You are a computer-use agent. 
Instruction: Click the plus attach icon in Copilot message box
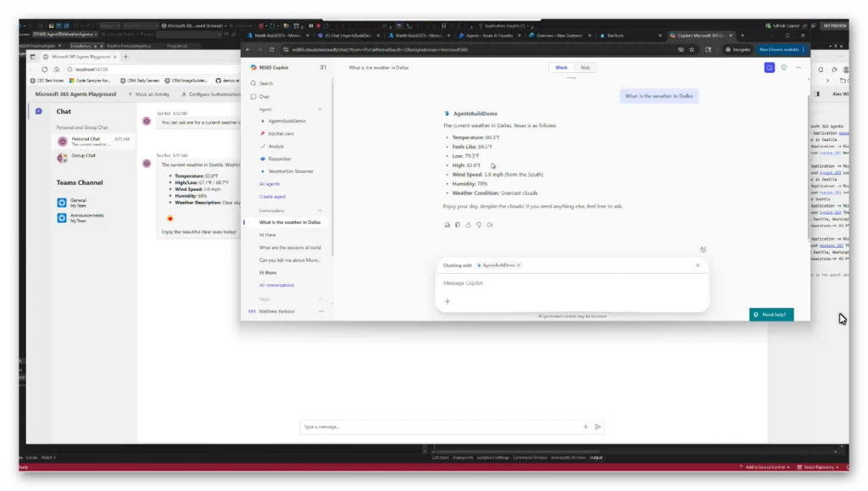[x=448, y=301]
